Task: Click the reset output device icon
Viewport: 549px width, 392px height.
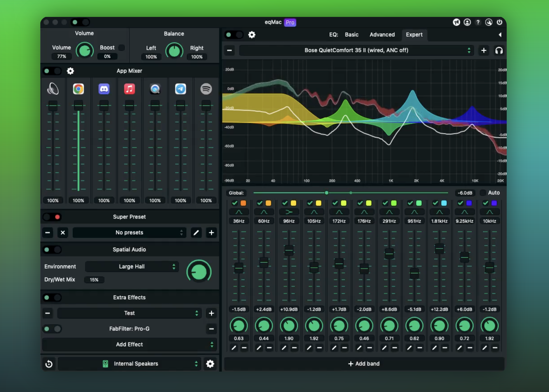Action: [49, 364]
